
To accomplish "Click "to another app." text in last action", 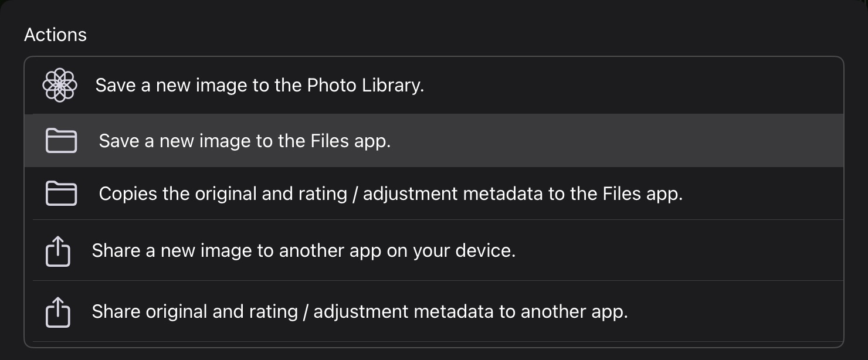I will pyautogui.click(x=563, y=311).
